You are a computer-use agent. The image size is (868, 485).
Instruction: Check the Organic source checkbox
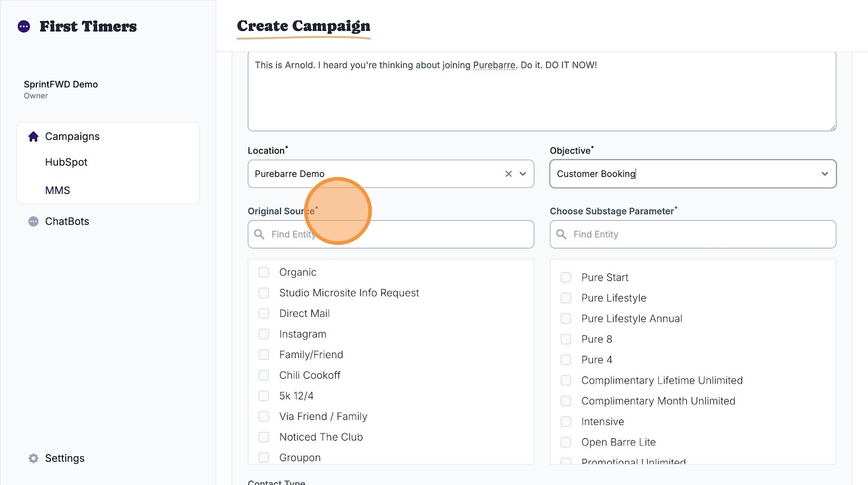pyautogui.click(x=264, y=272)
